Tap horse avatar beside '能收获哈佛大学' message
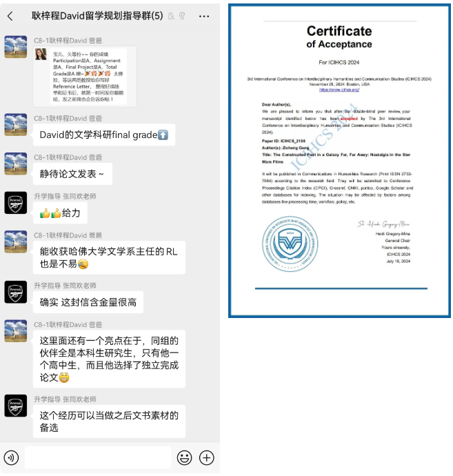The height and width of the screenshot is (476, 453). tap(15, 241)
